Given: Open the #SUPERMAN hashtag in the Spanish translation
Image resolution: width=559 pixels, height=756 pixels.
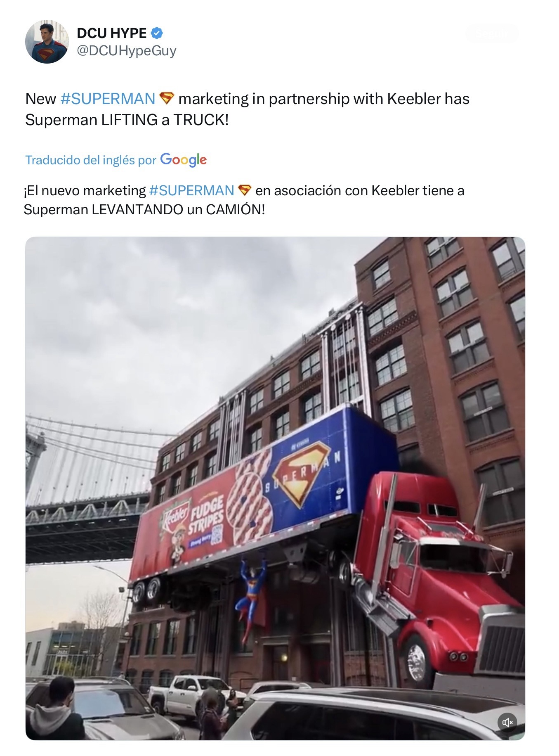Looking at the screenshot, I should click(191, 190).
